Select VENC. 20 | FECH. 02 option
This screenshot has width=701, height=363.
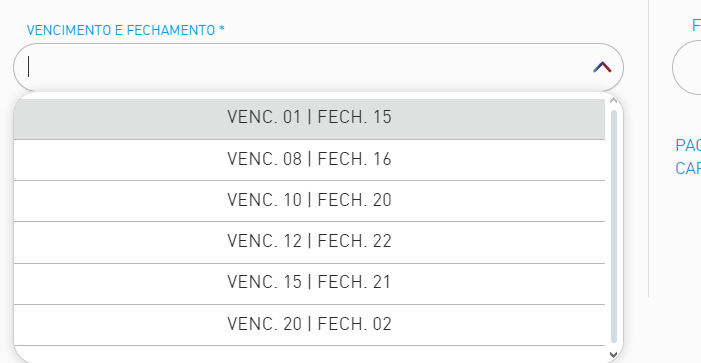point(309,325)
